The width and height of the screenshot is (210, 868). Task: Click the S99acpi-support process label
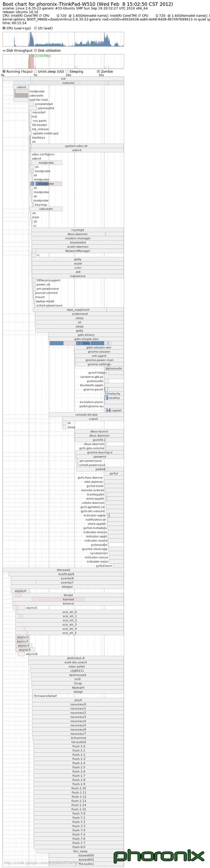click(x=48, y=280)
